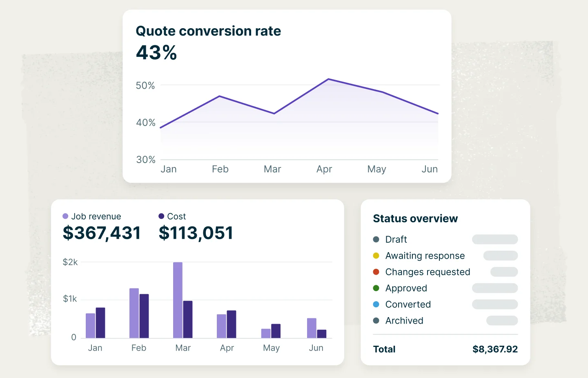
Task: Click the $367,431 job revenue figure
Action: click(102, 233)
